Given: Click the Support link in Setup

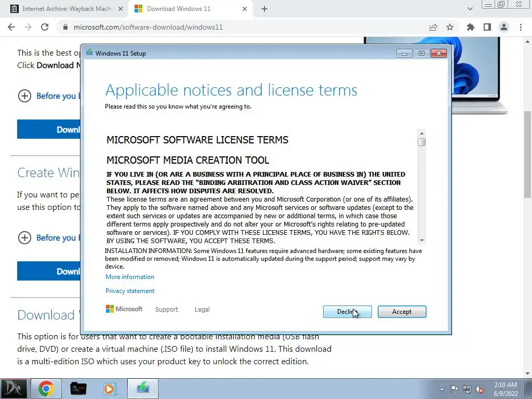Looking at the screenshot, I should click(x=167, y=310).
